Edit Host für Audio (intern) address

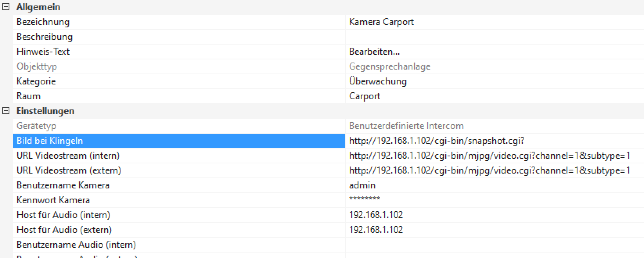point(376,215)
